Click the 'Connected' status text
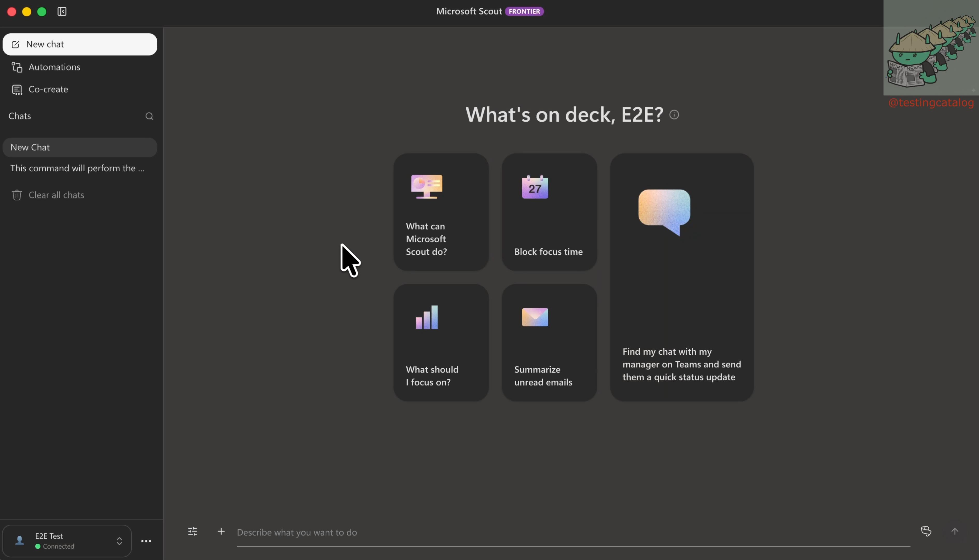The width and height of the screenshot is (979, 560). [x=58, y=546]
